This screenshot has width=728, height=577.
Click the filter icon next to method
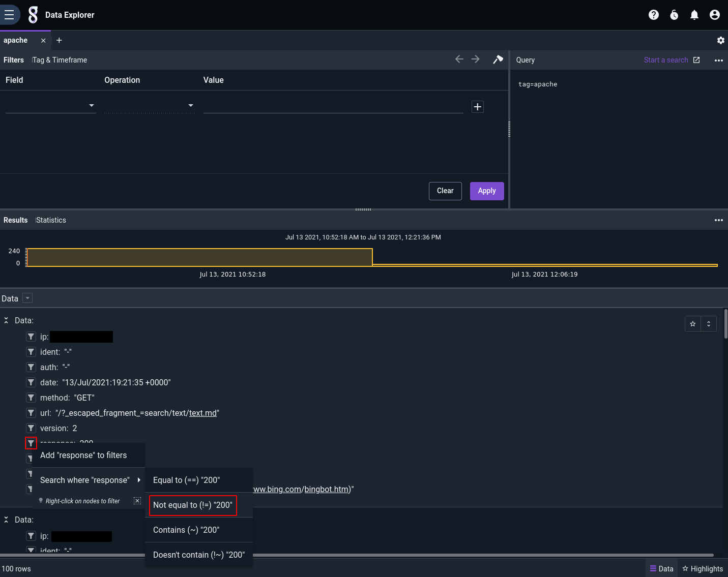(x=31, y=398)
